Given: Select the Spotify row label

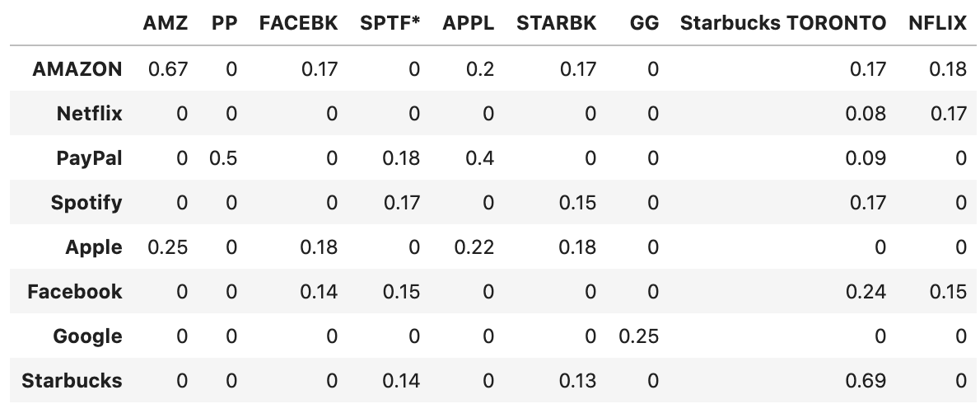Looking at the screenshot, I should point(86,203).
